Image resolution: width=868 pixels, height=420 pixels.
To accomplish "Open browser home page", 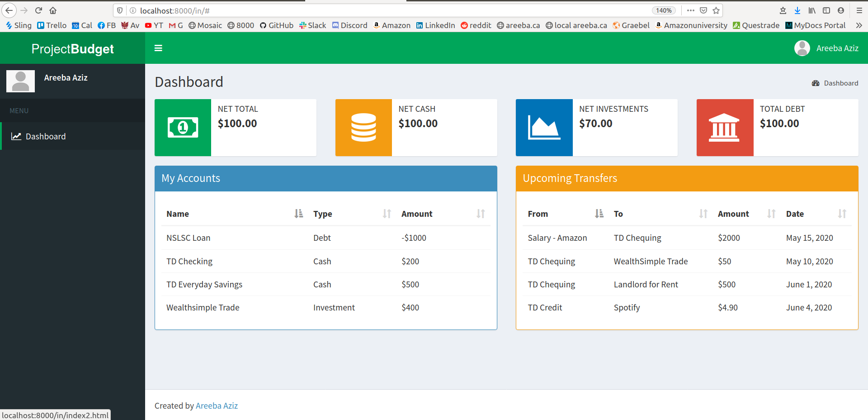I will [x=53, y=10].
